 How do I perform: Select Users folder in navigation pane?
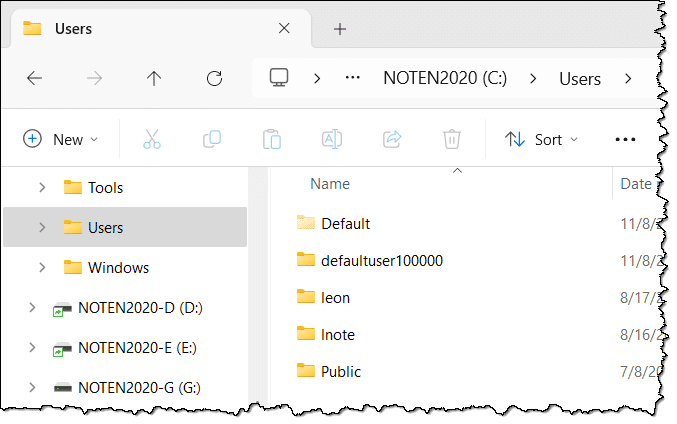[x=125, y=227]
